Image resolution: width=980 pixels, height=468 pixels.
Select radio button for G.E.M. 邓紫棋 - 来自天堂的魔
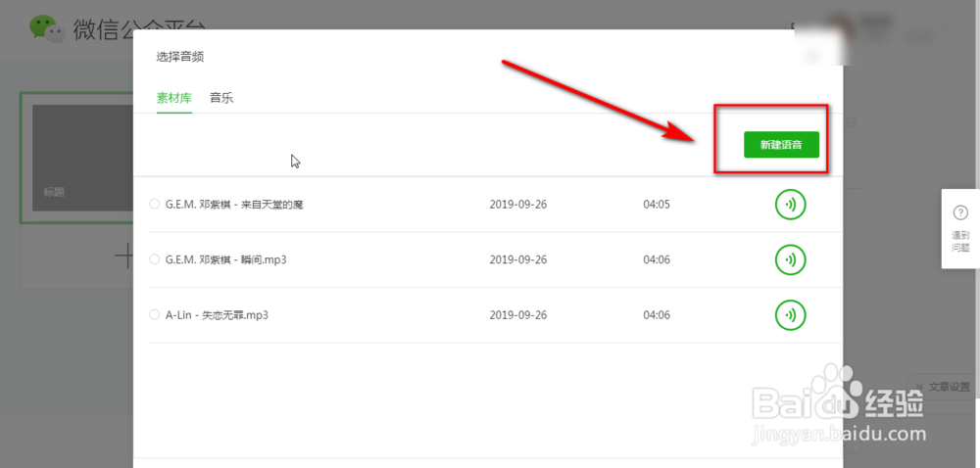tap(155, 204)
